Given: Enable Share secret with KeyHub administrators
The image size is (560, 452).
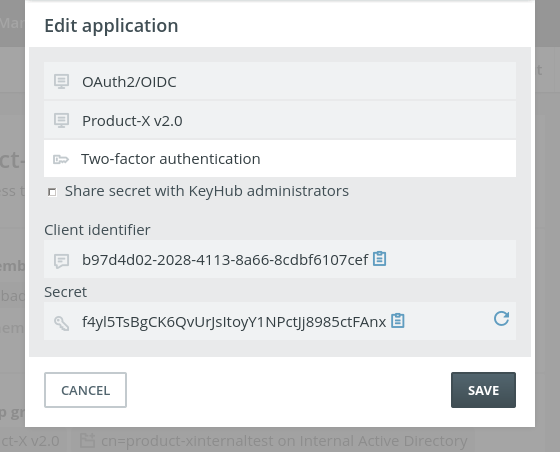Looking at the screenshot, I should coord(52,192).
